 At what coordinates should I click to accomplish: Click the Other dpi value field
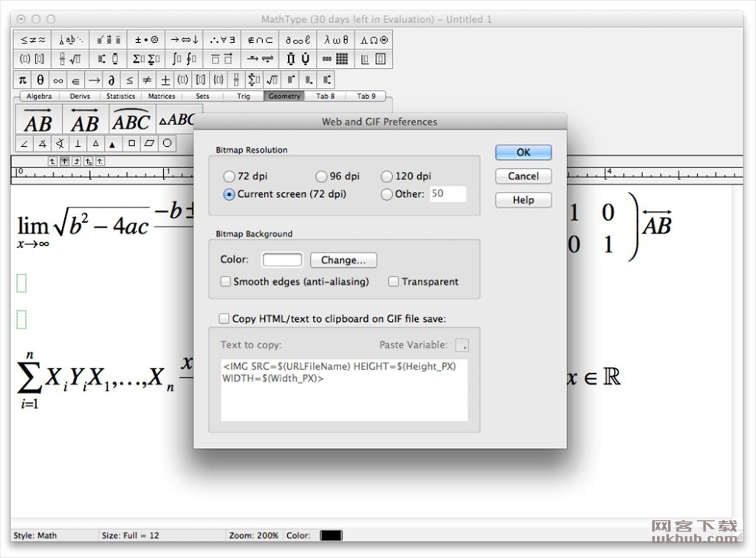click(448, 193)
